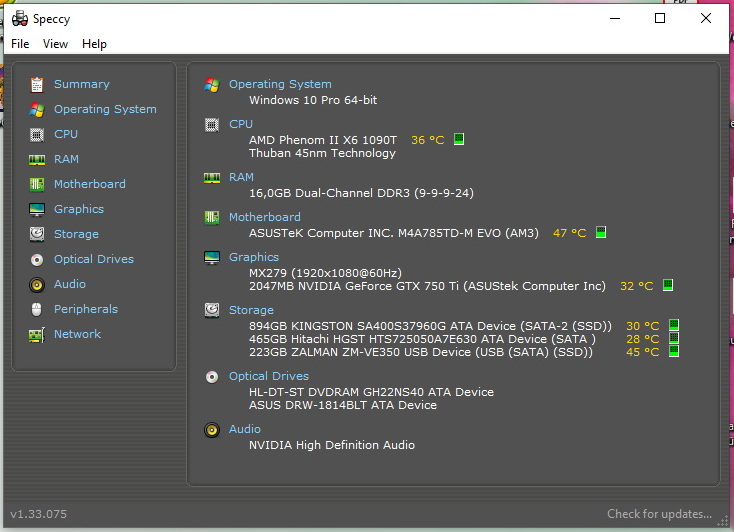Click the Summary clipboard icon in sidebar
734x532 pixels.
tap(37, 85)
